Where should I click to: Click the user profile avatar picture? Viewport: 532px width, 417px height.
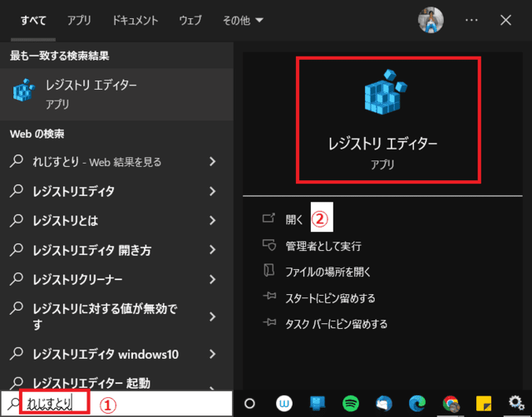tap(430, 19)
